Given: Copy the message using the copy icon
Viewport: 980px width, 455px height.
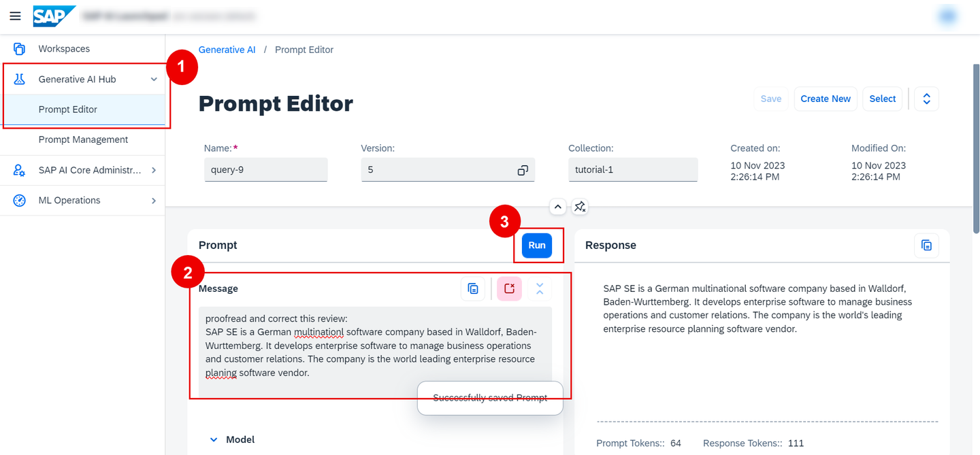Looking at the screenshot, I should [x=473, y=289].
